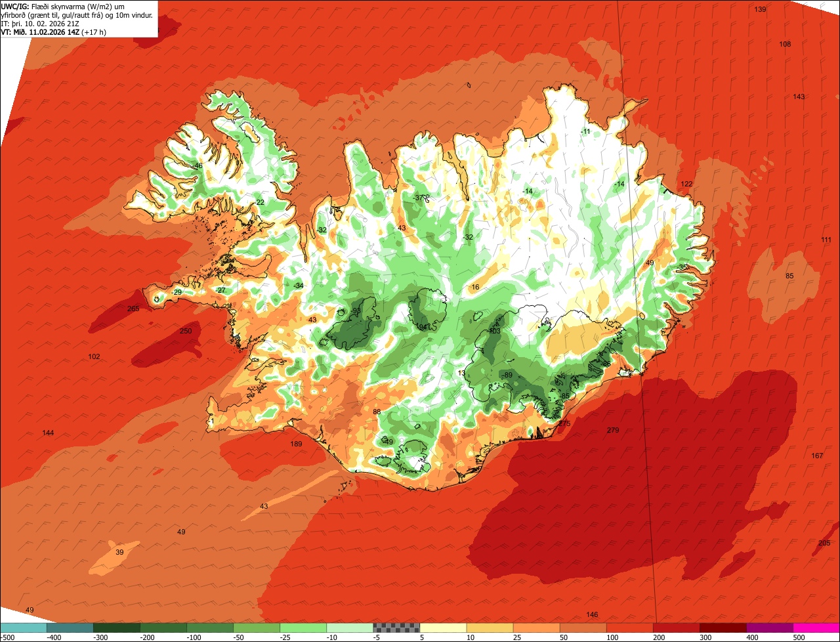Pick the dark red 300 to 400 legend swatch

pos(722,628)
